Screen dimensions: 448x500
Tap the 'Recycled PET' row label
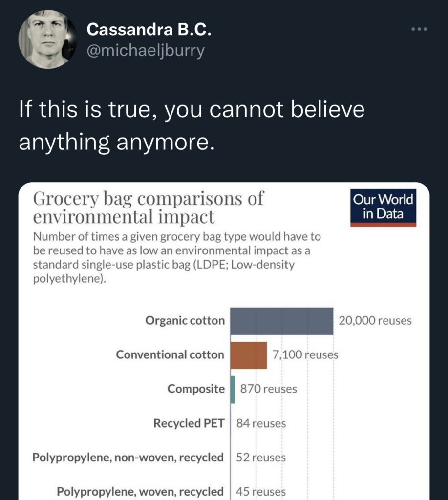(189, 423)
